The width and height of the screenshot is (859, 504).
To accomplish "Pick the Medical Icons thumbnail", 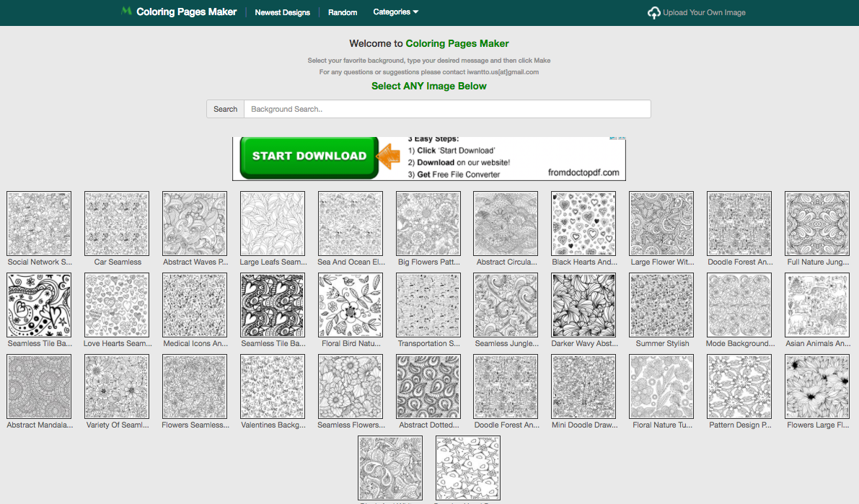I will 195,305.
